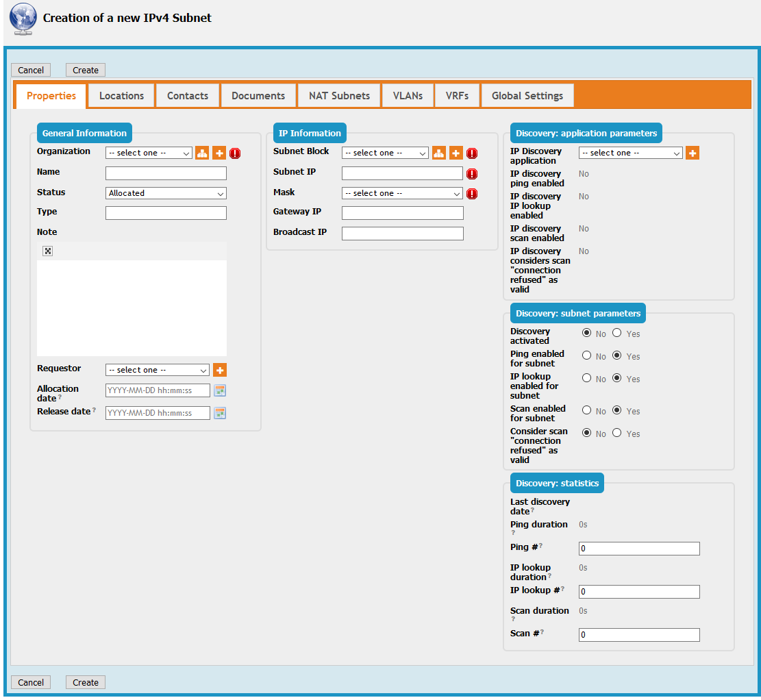Click the Subnet Block hierarchy search icon
This screenshot has width=761, height=700.
438,153
